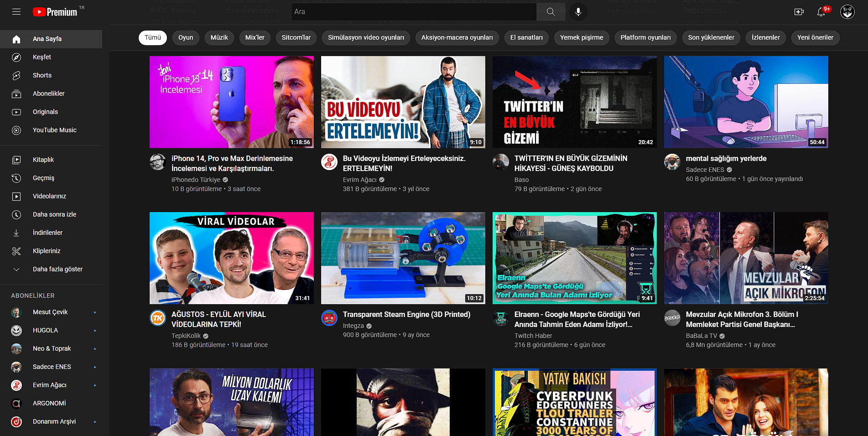Image resolution: width=868 pixels, height=436 pixels.
Task: Click Evrim Ağacı channel avatar under video
Action: [x=329, y=162]
